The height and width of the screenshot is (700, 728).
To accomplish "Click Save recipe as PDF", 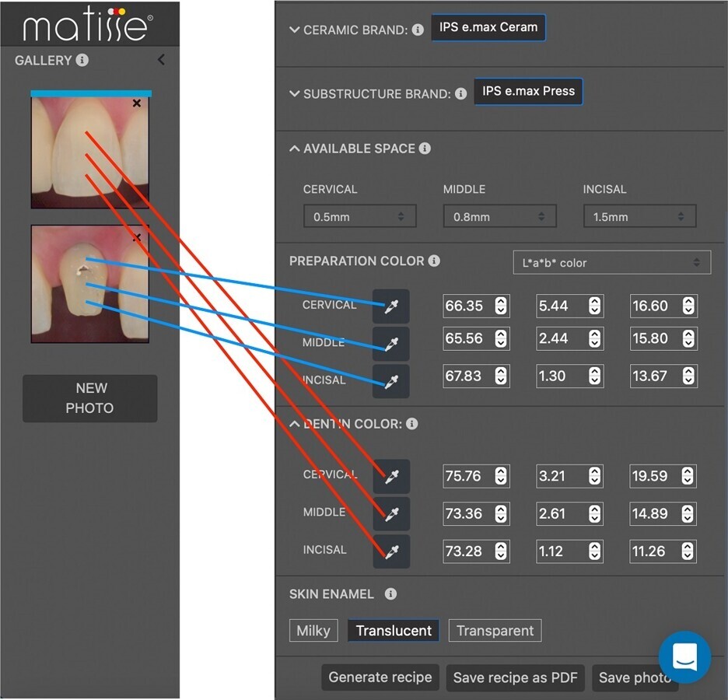I will pyautogui.click(x=515, y=677).
